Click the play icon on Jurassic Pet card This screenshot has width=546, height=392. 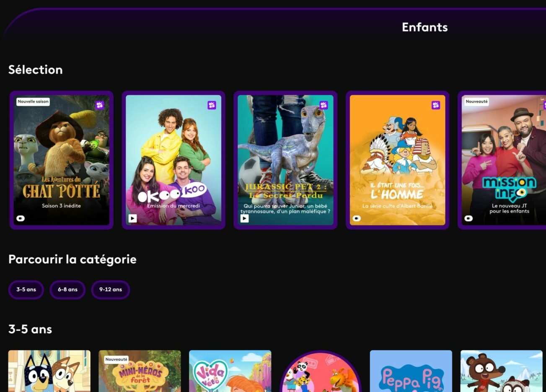coord(244,218)
